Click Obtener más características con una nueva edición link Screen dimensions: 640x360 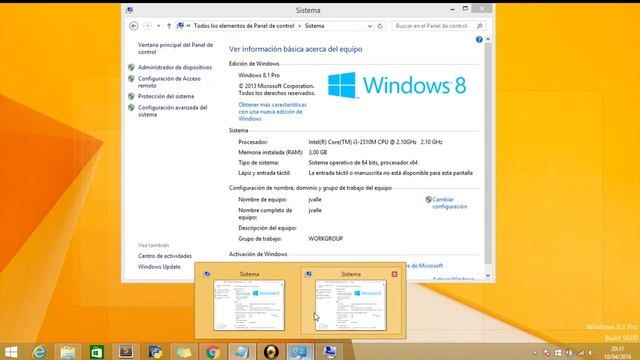pyautogui.click(x=272, y=112)
